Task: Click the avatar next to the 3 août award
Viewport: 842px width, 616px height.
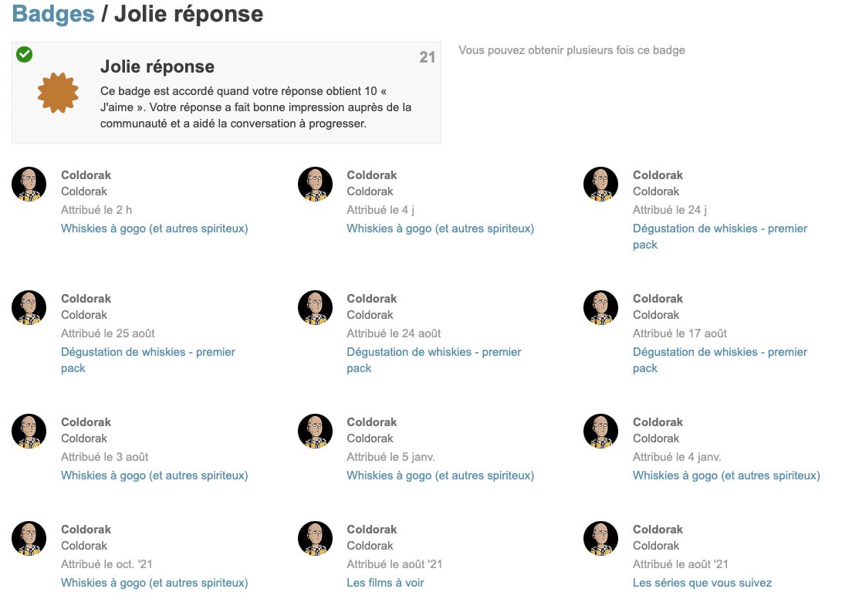Action: [x=29, y=431]
